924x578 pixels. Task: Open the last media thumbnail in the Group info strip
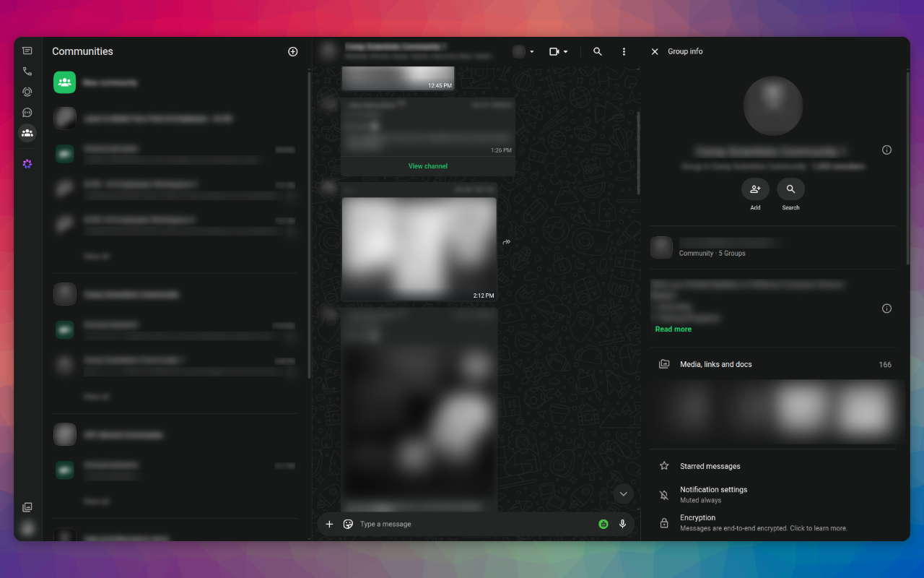[x=866, y=410]
